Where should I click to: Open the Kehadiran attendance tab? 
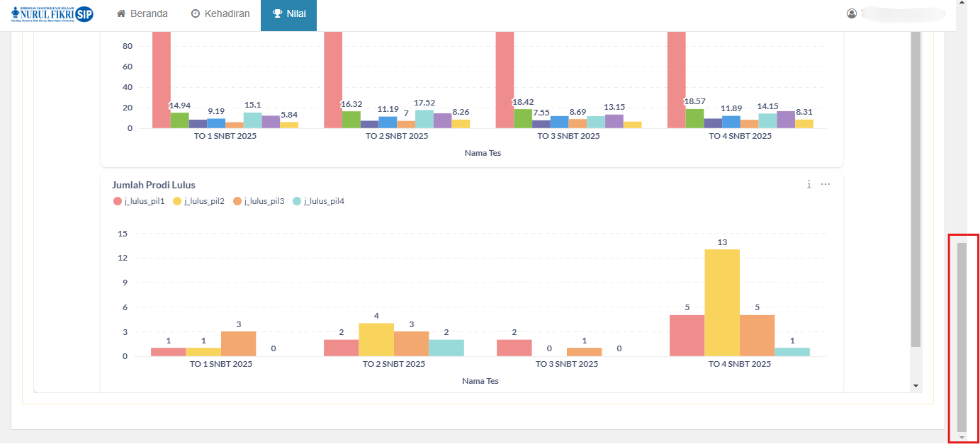pyautogui.click(x=220, y=14)
